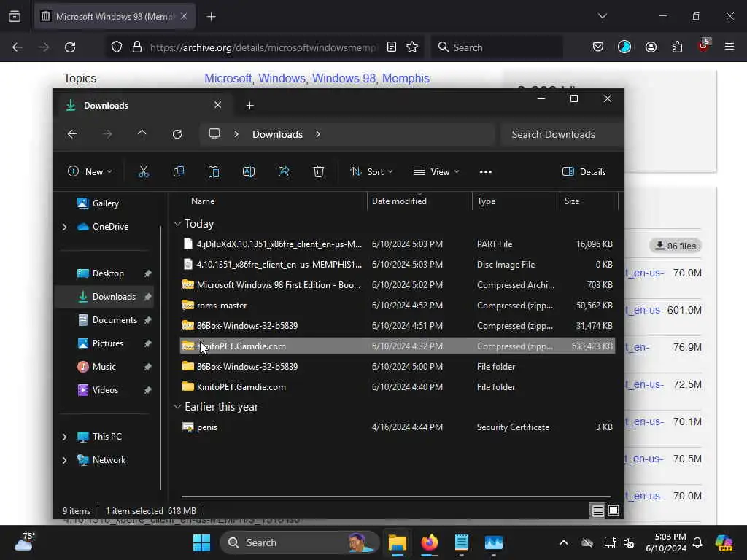
Task: Reload the Firefox page
Action: pyautogui.click(x=70, y=47)
